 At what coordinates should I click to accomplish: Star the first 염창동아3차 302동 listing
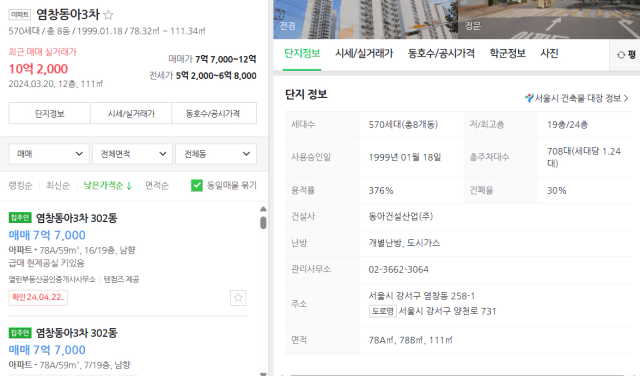coord(238,298)
